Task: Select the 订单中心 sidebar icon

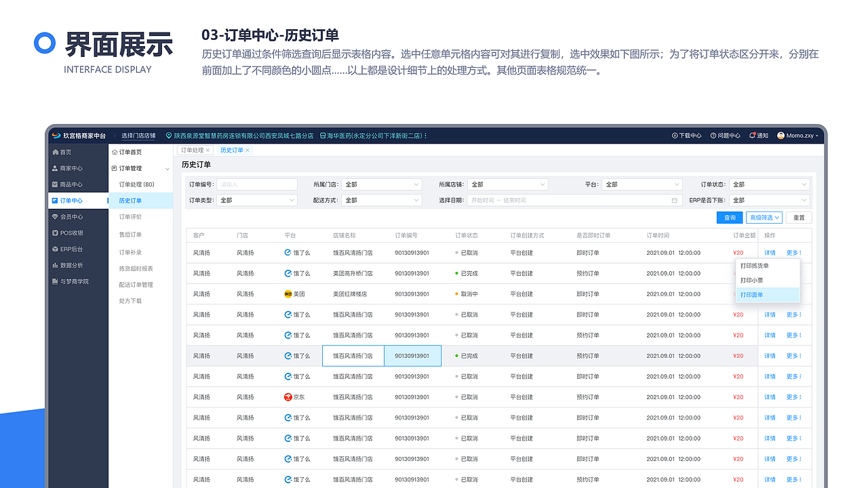Action: (x=55, y=201)
